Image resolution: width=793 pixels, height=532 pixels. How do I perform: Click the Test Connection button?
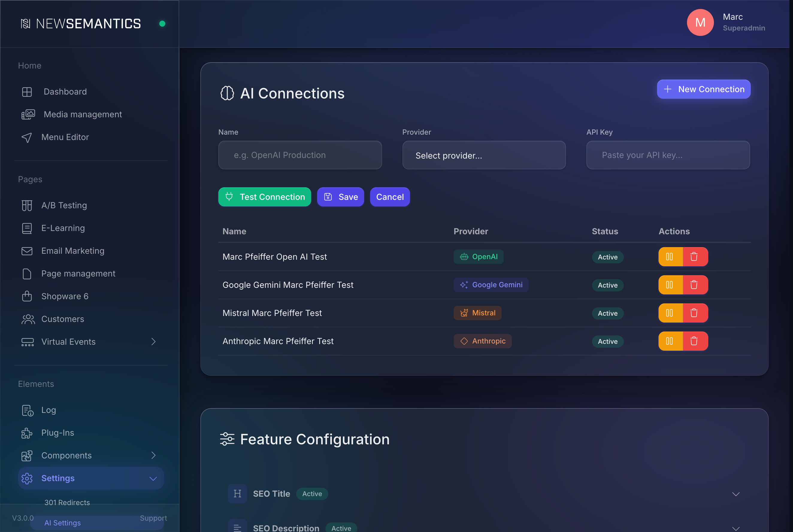pos(264,197)
